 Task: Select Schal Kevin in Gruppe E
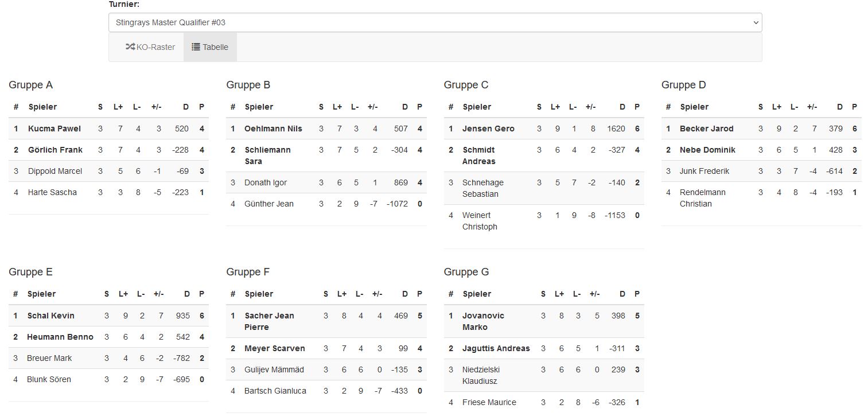click(50, 316)
